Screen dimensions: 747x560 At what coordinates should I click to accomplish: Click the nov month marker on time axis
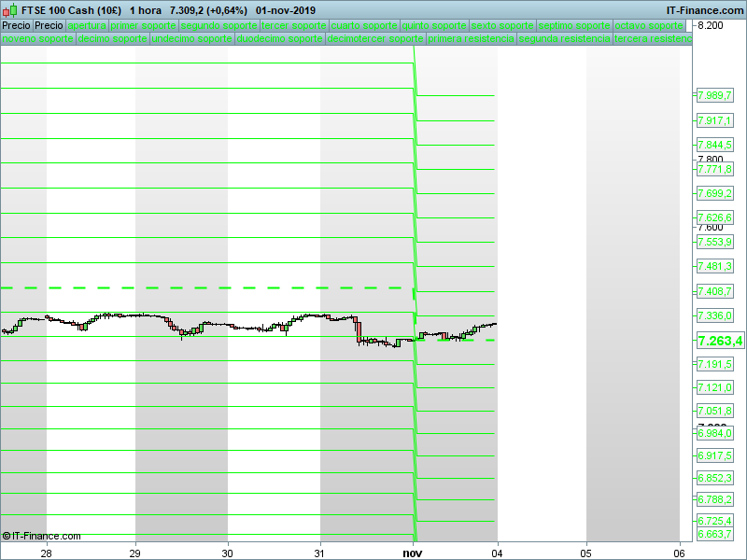coord(413,553)
